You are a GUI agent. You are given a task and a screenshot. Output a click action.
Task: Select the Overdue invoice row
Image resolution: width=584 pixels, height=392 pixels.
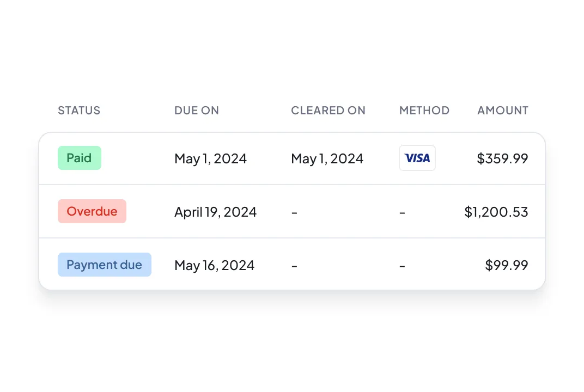[292, 212]
